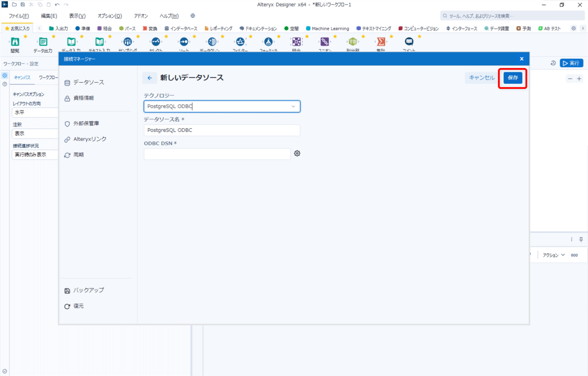
Task: Click the globe language icon in menu bar
Action: (x=193, y=16)
